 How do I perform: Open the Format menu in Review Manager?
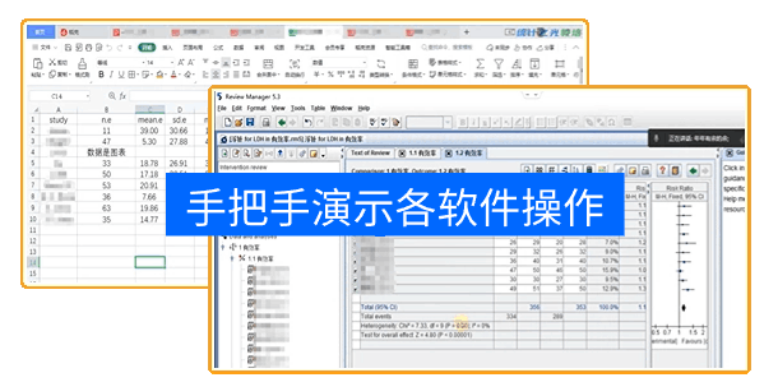256,108
